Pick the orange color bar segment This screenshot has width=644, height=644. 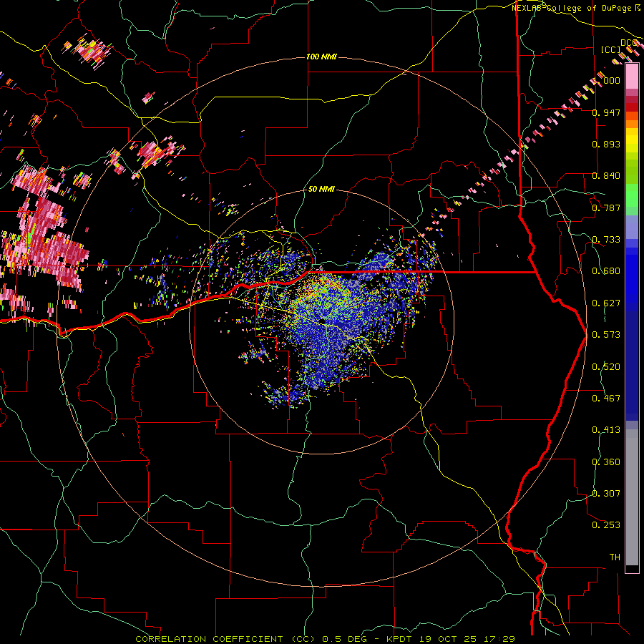pos(632,124)
